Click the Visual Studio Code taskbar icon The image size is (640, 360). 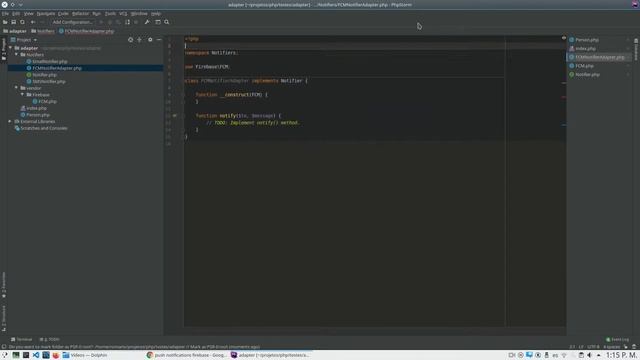point(36,355)
